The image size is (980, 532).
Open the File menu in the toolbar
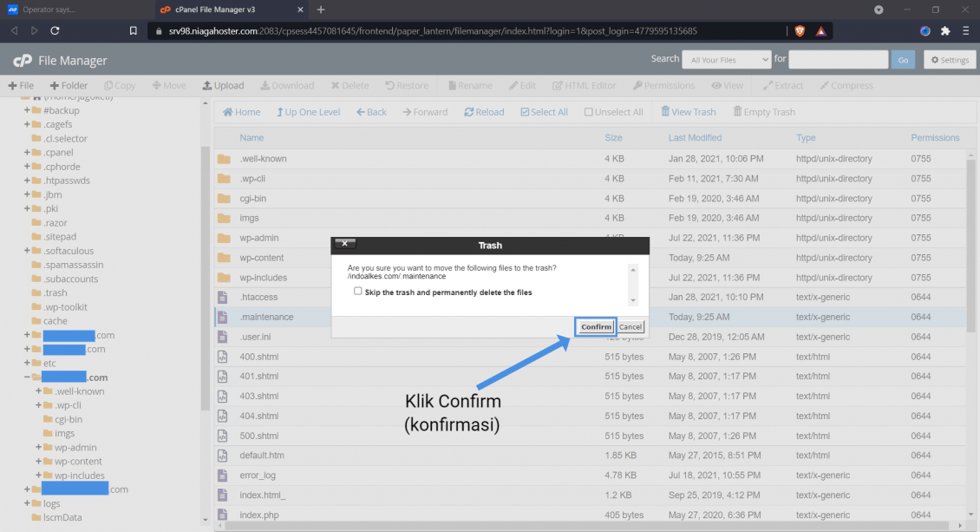coord(21,85)
